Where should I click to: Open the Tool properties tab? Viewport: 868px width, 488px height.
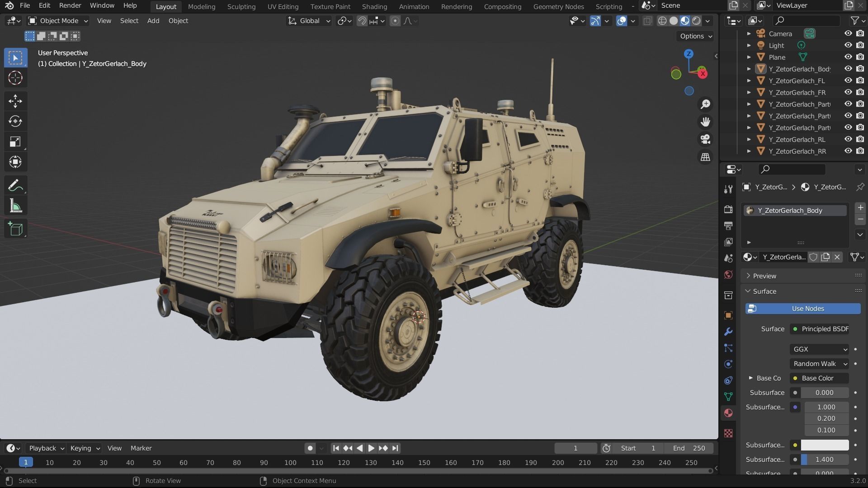(x=728, y=189)
